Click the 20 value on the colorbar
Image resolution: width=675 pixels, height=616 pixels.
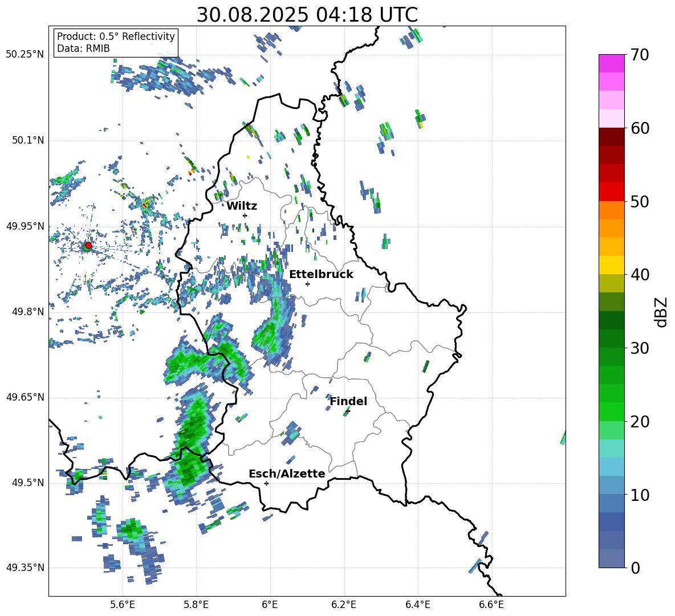(640, 422)
